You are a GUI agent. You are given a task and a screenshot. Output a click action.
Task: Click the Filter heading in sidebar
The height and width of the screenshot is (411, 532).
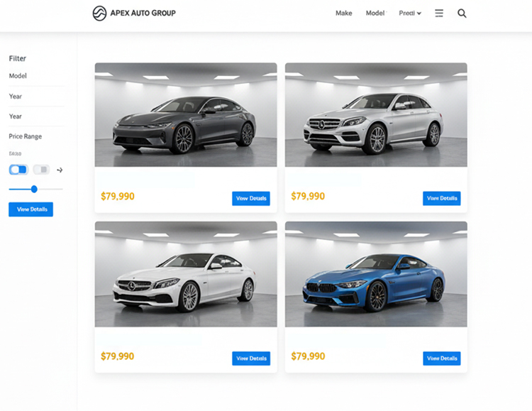coord(17,58)
